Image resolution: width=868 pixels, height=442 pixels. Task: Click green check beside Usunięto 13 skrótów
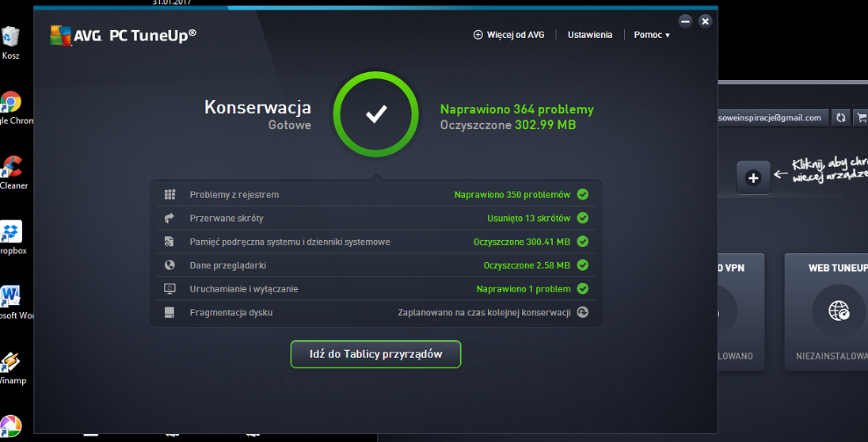582,219
